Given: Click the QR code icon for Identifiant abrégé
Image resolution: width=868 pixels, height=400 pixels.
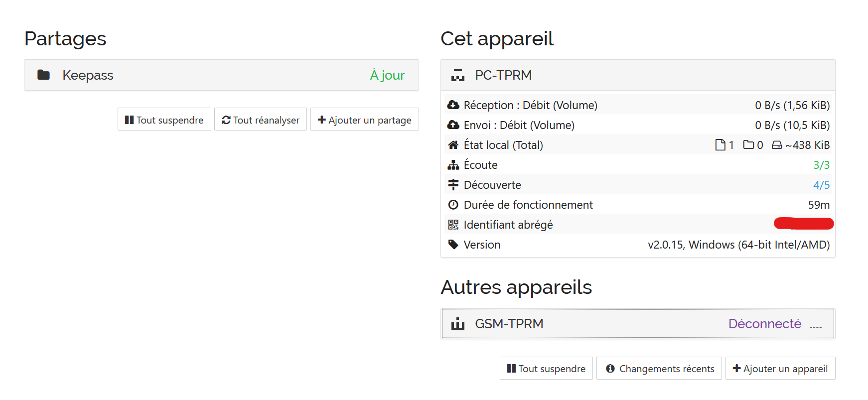Looking at the screenshot, I should [x=453, y=225].
